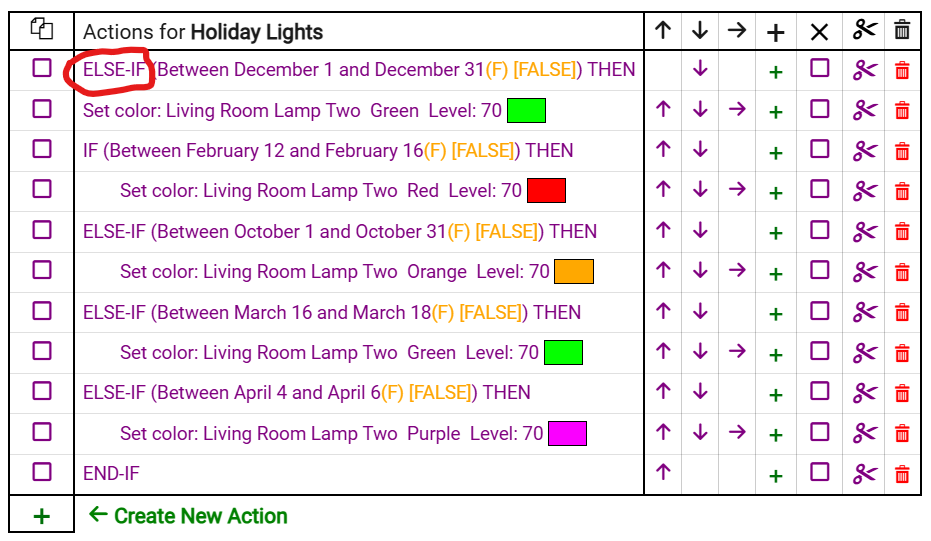Click the green plus beside Create New Action
Image resolution: width=931 pixels, height=541 pixels.
pos(42,516)
